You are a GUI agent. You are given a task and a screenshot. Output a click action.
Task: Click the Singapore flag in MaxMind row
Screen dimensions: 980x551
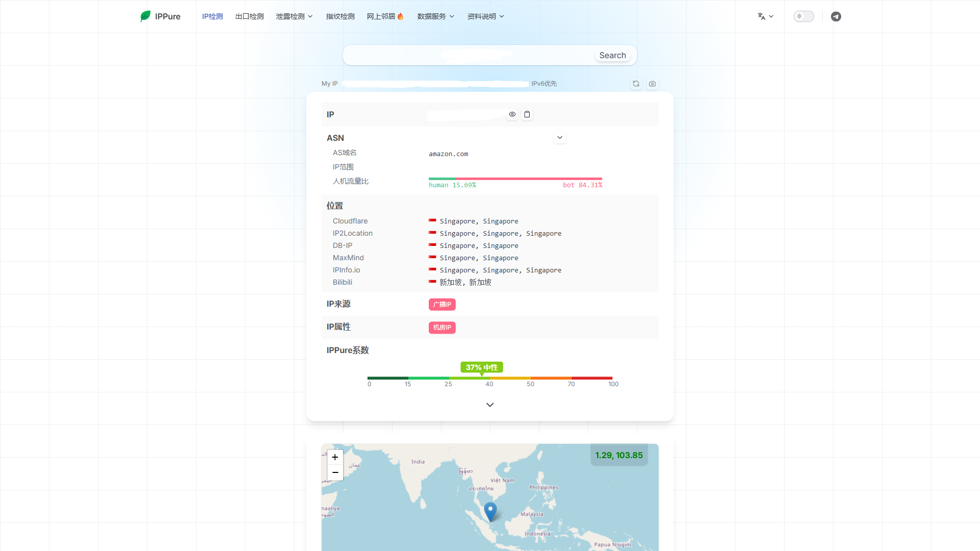pyautogui.click(x=432, y=258)
